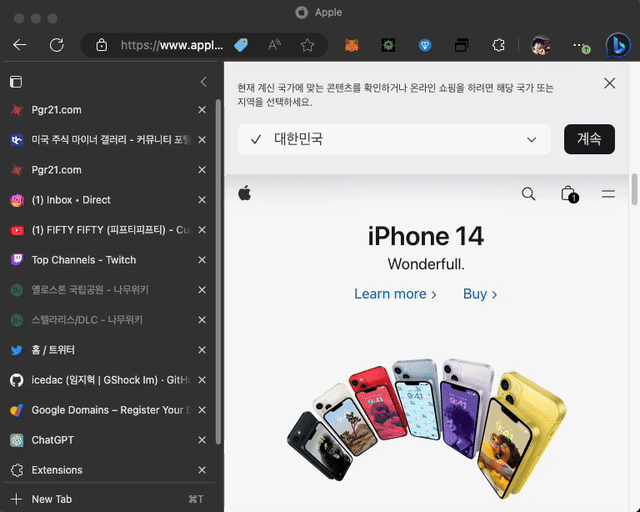Open the shopping price tag icon
Viewport: 640px width, 512px height.
[x=241, y=45]
